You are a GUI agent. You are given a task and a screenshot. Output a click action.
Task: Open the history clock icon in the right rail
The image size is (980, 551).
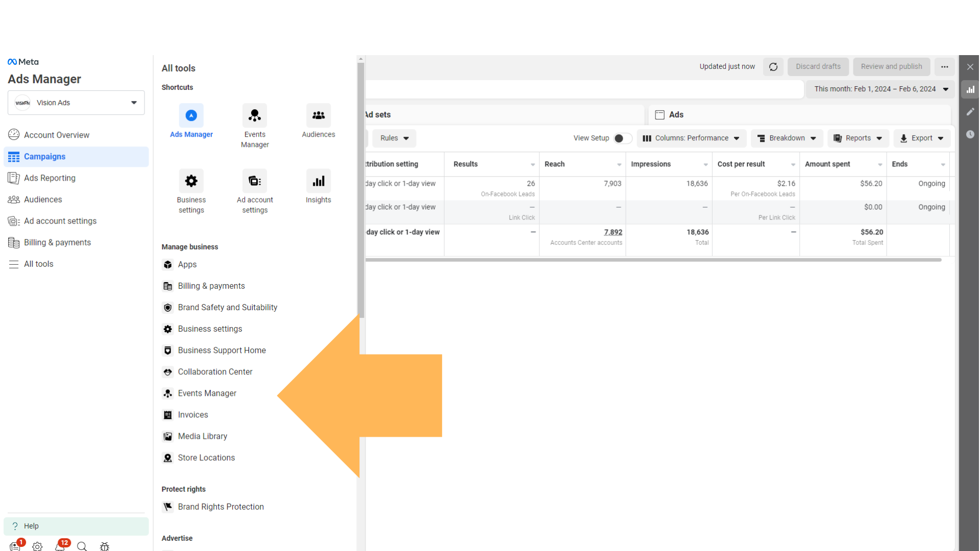tap(970, 134)
